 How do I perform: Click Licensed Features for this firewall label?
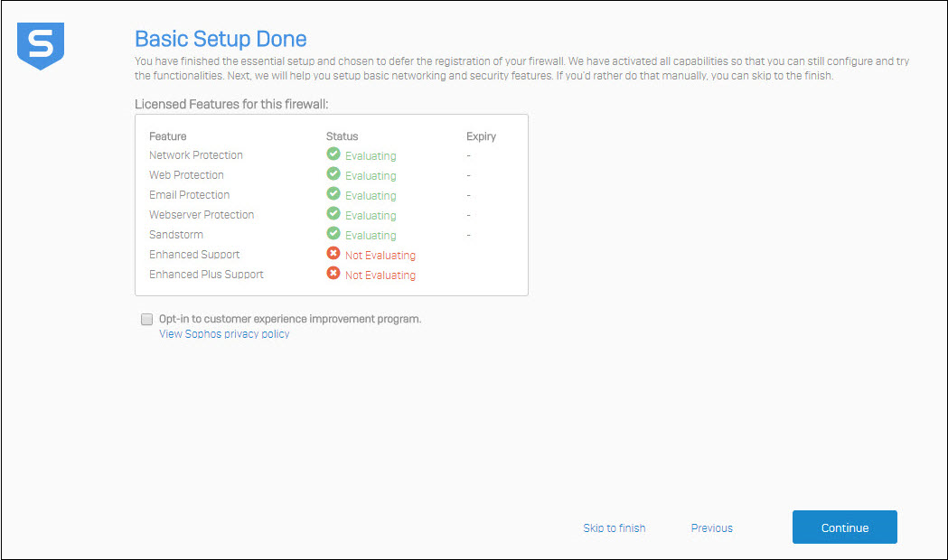pyautogui.click(x=231, y=104)
